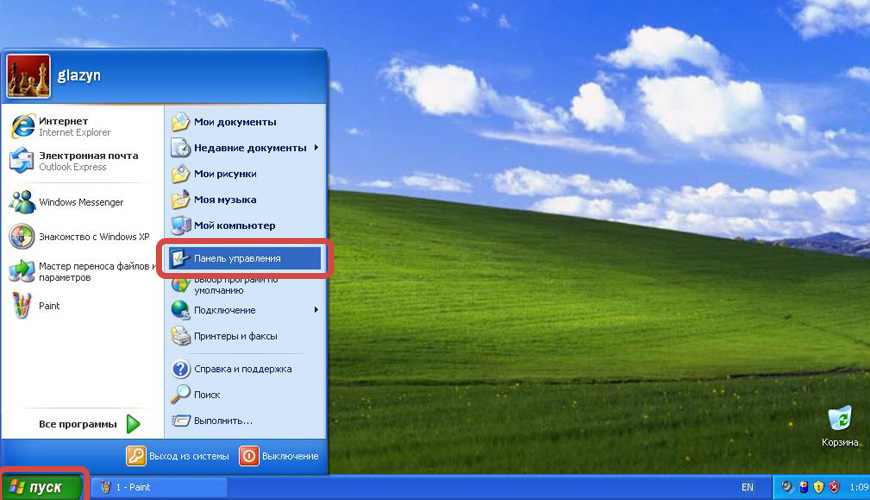Click the red shield security tray icon
The image size is (870, 500).
click(834, 487)
